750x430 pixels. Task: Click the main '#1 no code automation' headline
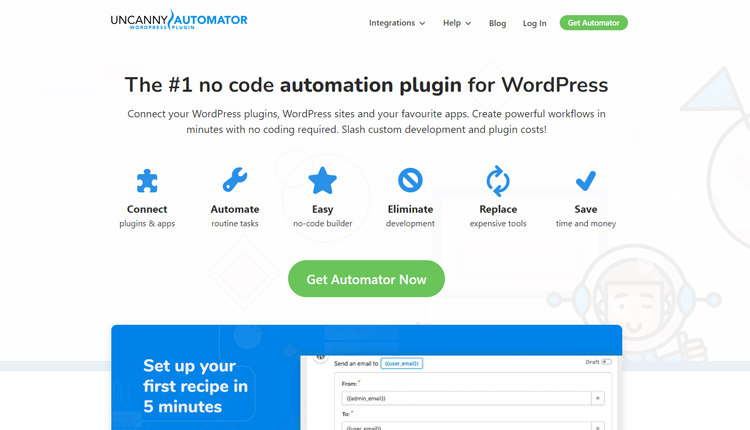366,85
